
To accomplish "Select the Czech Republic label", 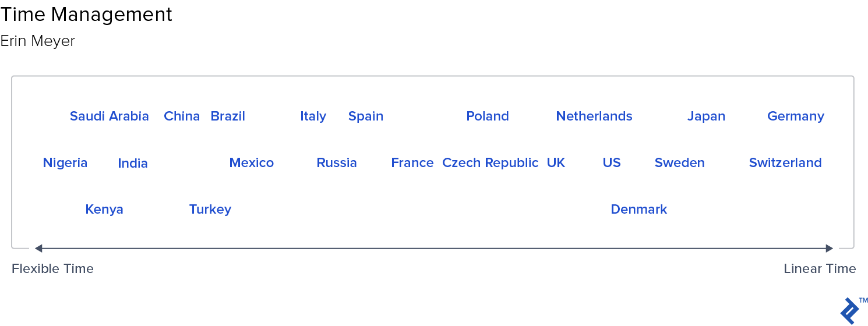I will [490, 163].
